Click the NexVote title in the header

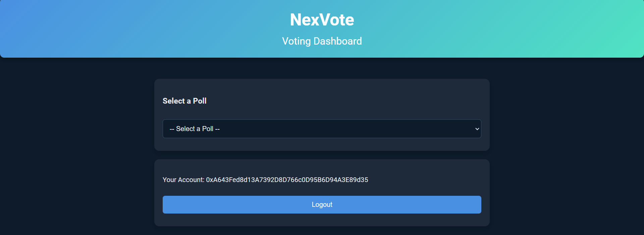[x=322, y=19]
